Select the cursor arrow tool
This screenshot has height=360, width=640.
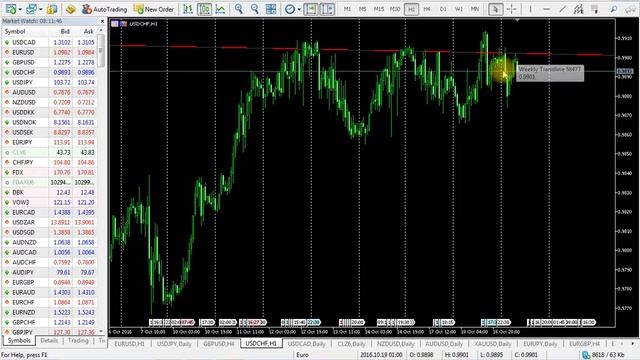coord(496,9)
